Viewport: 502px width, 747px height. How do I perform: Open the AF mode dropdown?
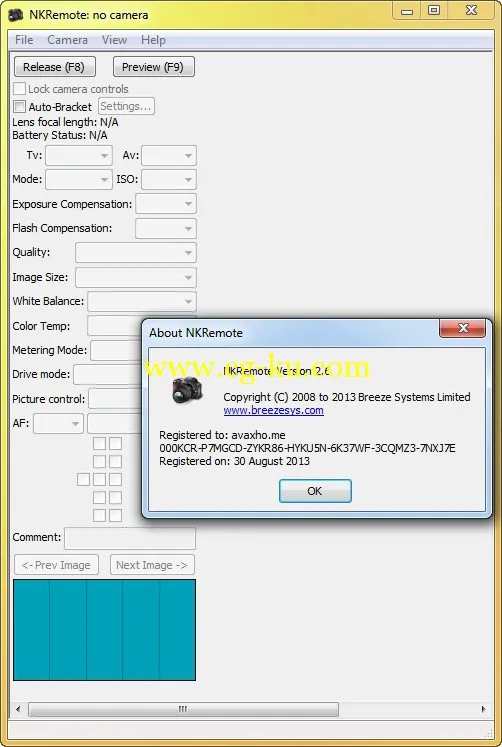(x=58, y=424)
